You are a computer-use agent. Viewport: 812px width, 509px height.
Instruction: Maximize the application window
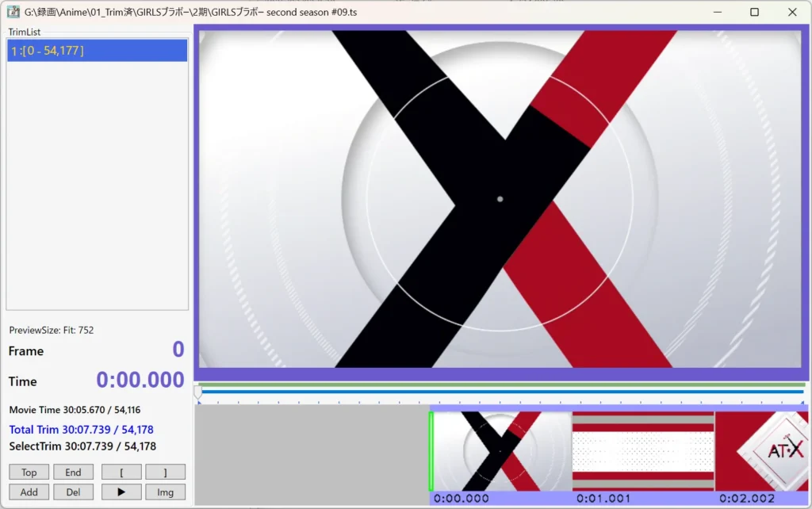[x=754, y=12]
